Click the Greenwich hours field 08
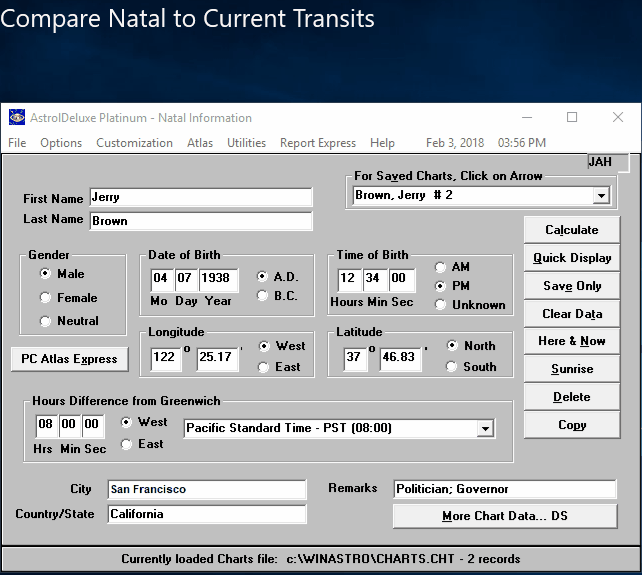The width and height of the screenshot is (642, 575). pyautogui.click(x=46, y=426)
